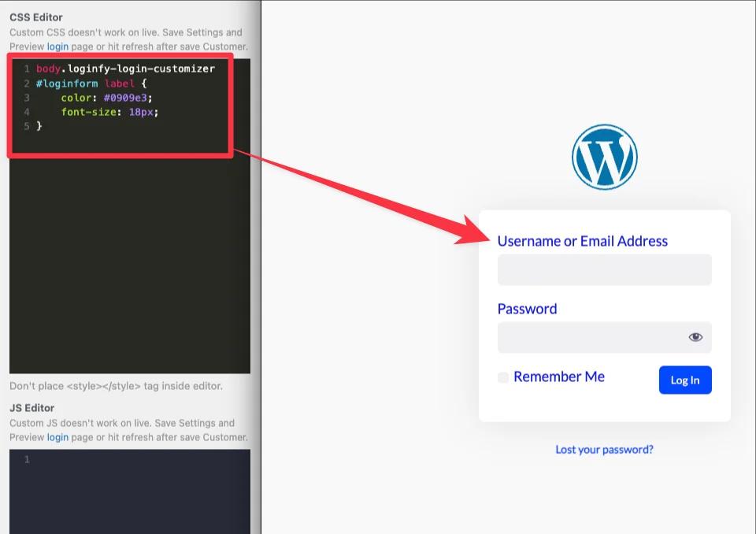The image size is (756, 534).
Task: Focus the Username or Email Address field
Action: (x=605, y=269)
